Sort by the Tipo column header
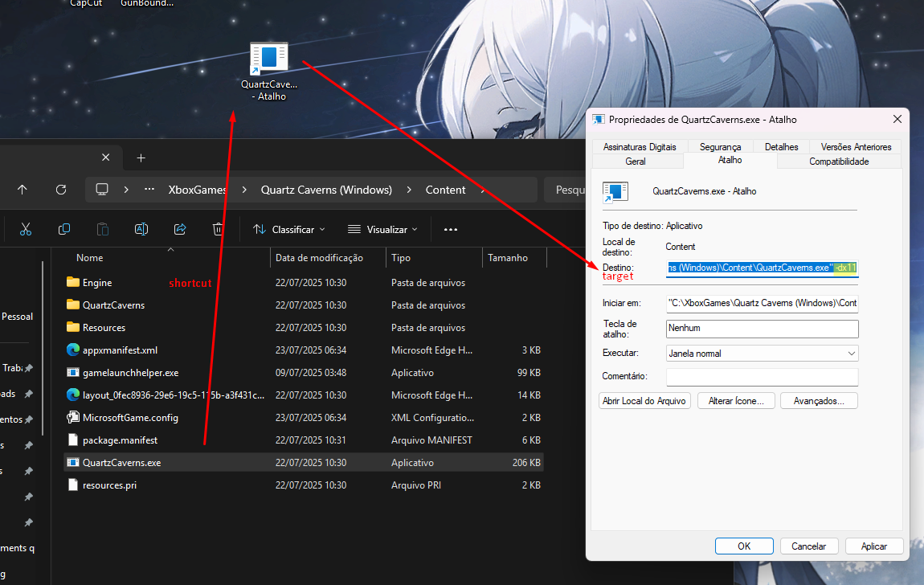924x585 pixels. click(434, 258)
